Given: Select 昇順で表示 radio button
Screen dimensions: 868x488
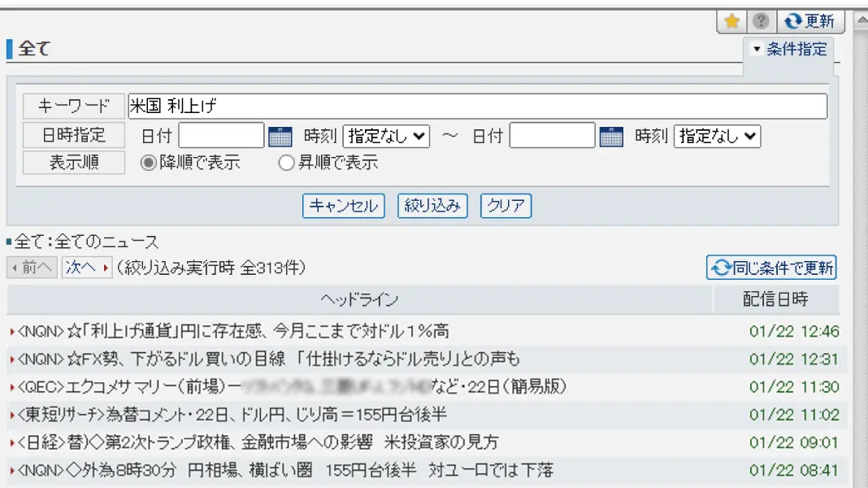Looking at the screenshot, I should (x=285, y=163).
